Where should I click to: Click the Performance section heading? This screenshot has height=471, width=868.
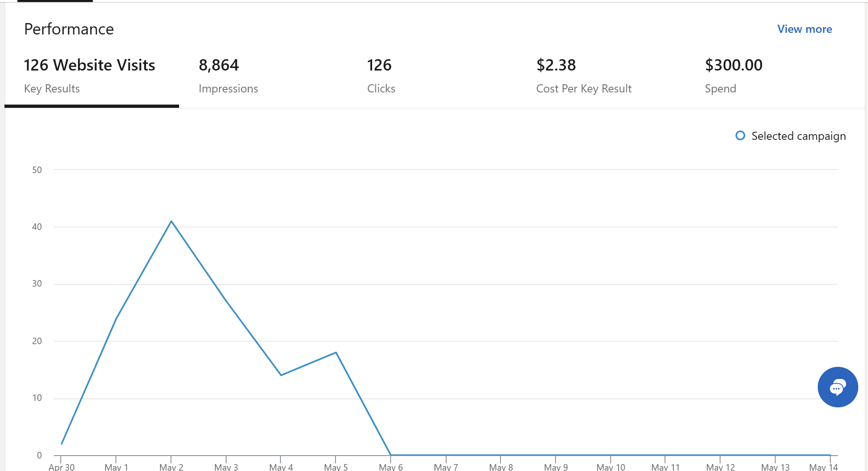click(69, 29)
